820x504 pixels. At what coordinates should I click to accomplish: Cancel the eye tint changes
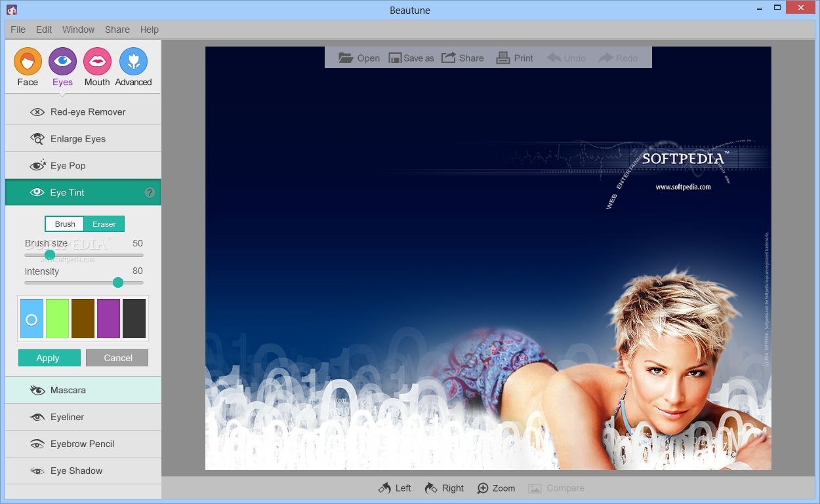coord(117,358)
